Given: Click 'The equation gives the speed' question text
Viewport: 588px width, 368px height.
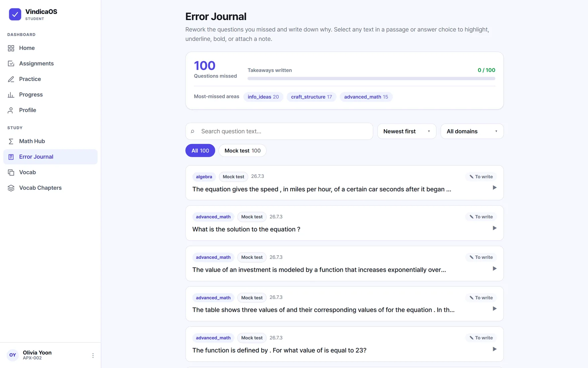Looking at the screenshot, I should pos(322,189).
